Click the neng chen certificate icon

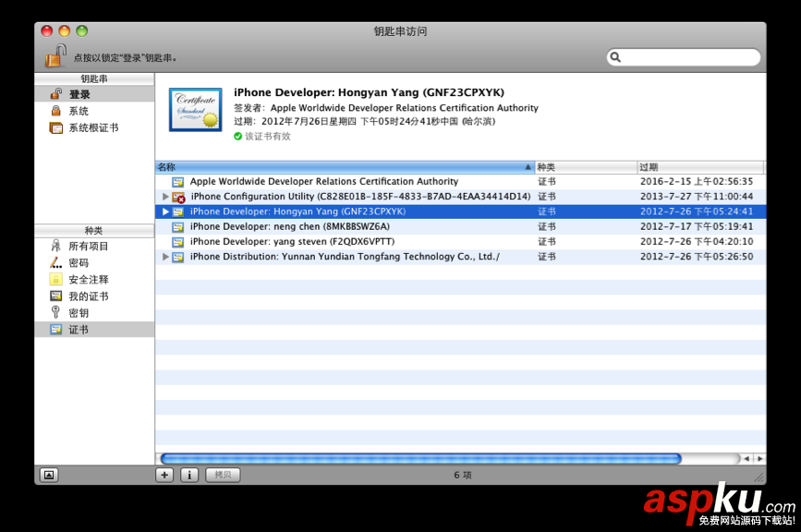coord(177,226)
